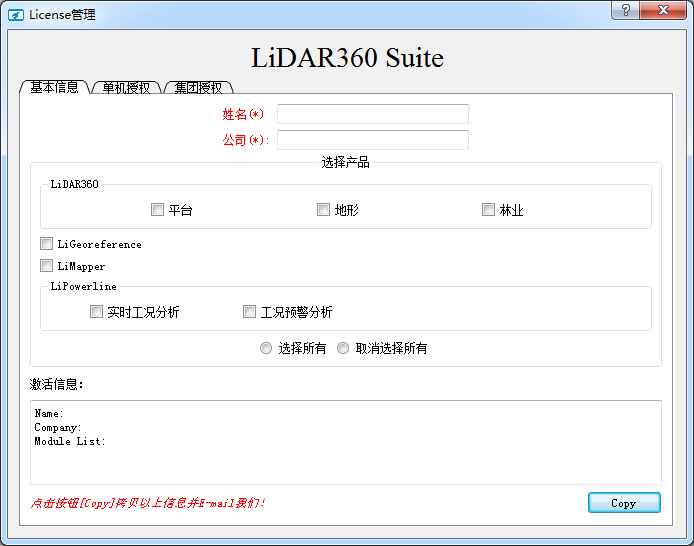
Task: Click the 'Module List:' line
Action: [70, 441]
